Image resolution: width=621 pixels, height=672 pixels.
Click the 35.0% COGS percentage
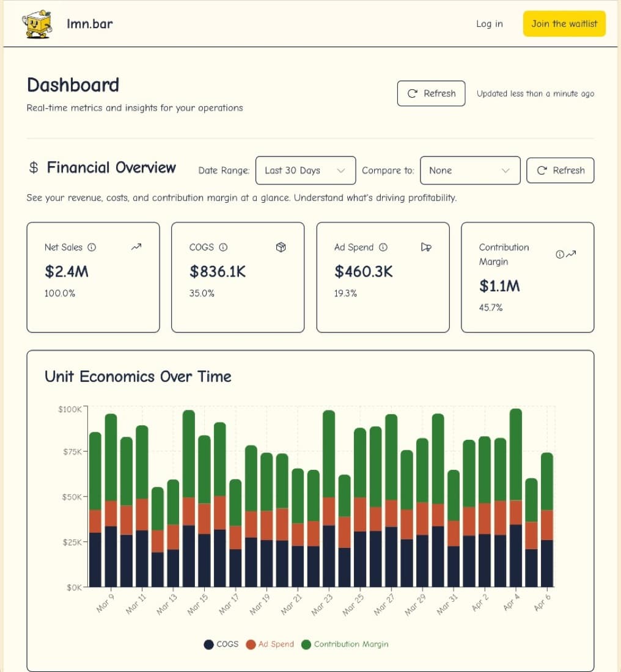[202, 294]
